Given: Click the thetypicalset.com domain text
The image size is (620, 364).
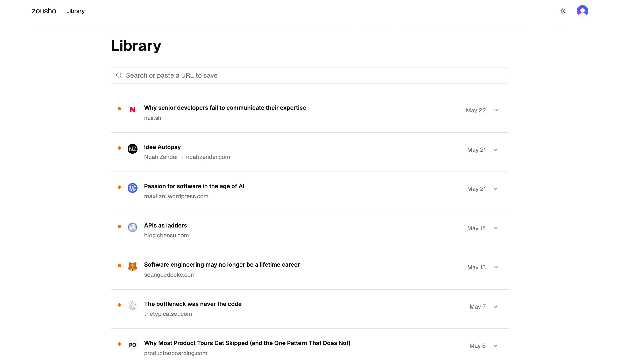Looking at the screenshot, I should (168, 314).
